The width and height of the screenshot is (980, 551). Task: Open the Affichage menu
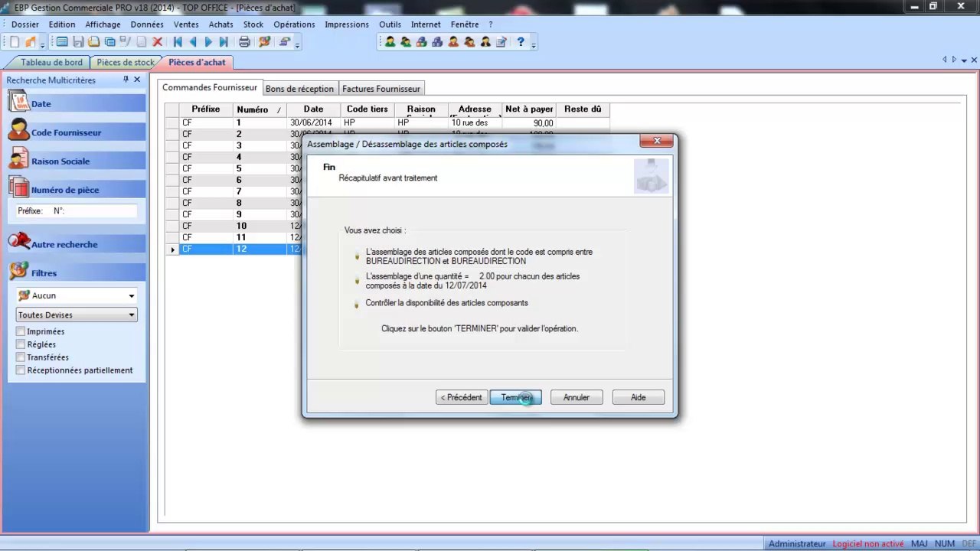(103, 24)
